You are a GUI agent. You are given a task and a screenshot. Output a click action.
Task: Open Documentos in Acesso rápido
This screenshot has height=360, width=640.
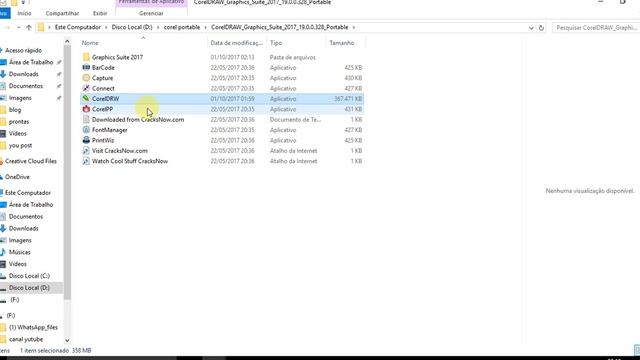coord(26,86)
